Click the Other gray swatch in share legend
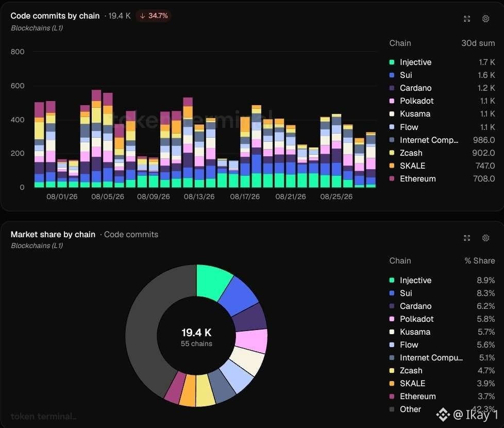The width and height of the screenshot is (504, 428). [392, 409]
